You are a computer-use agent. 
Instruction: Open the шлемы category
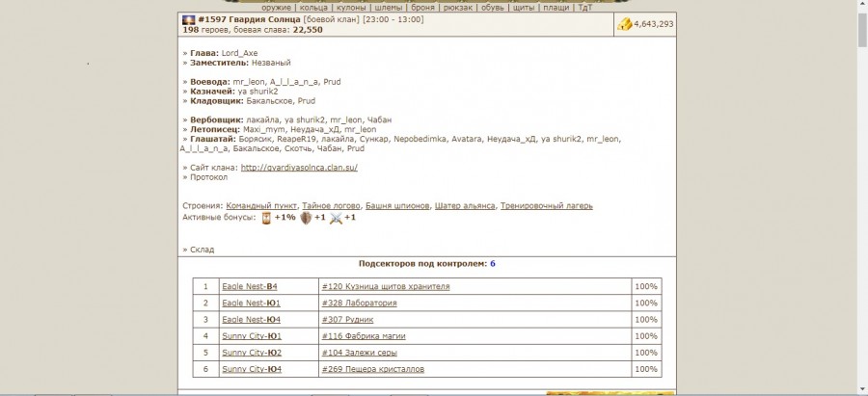point(388,8)
